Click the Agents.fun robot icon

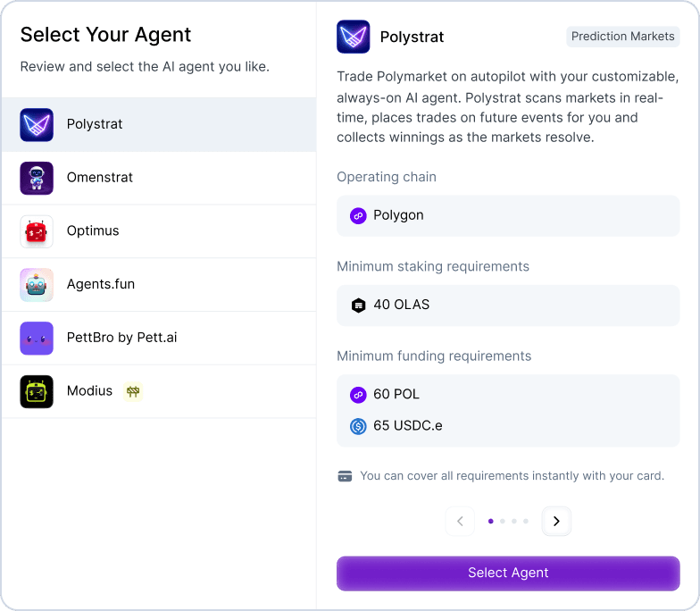coord(37,285)
